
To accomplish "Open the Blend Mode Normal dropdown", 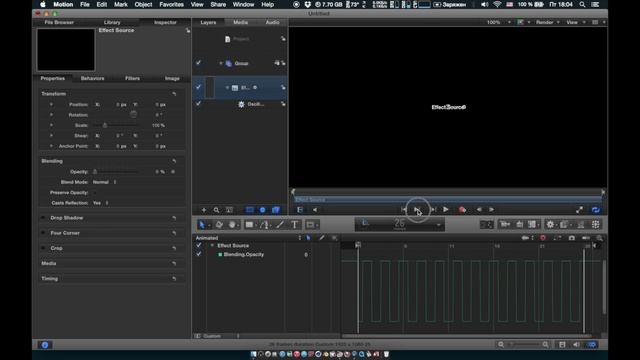I will click(x=105, y=182).
